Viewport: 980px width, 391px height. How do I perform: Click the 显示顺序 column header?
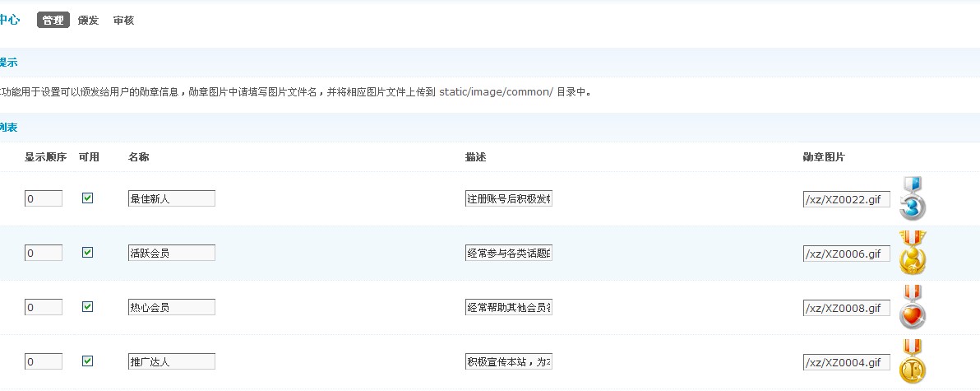tap(45, 157)
